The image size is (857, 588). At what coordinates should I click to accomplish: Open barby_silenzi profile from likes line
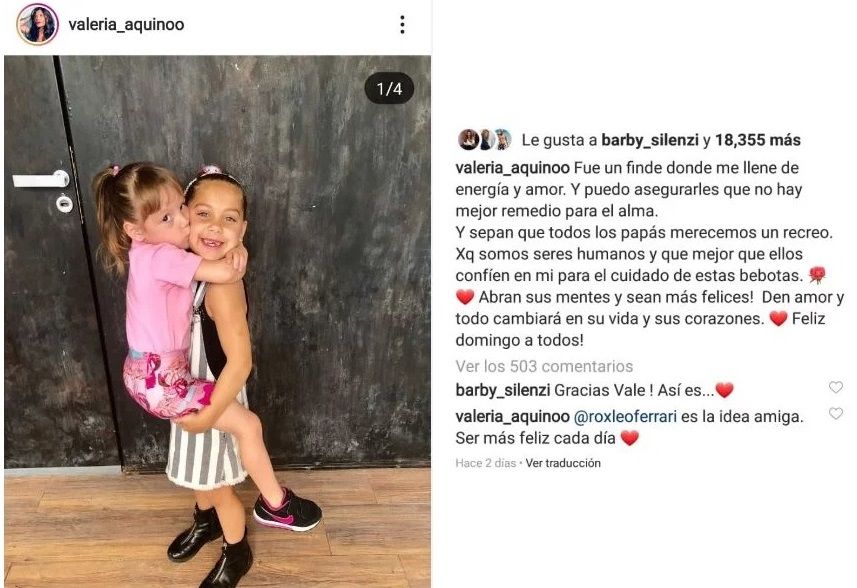pos(650,140)
